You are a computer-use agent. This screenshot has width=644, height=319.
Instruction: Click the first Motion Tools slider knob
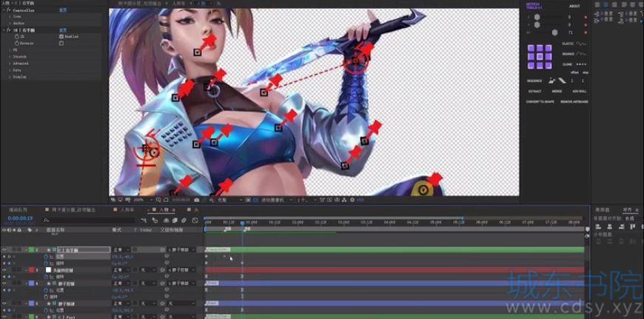(537, 17)
